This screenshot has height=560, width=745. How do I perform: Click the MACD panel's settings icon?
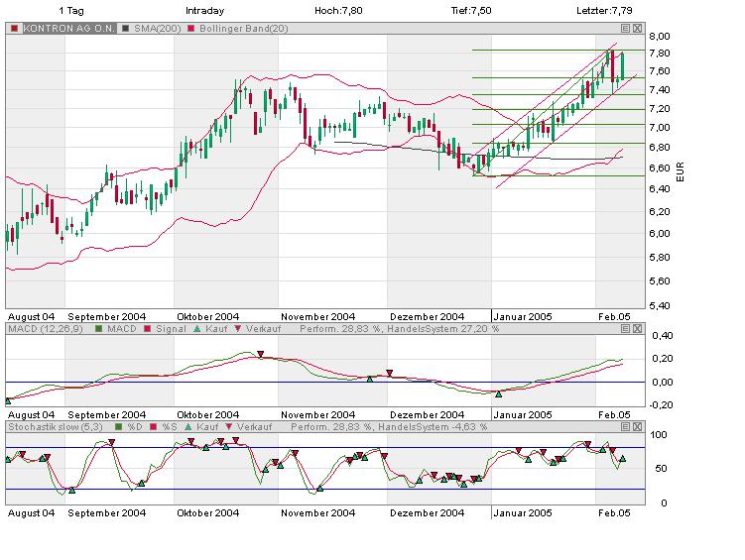coord(626,328)
